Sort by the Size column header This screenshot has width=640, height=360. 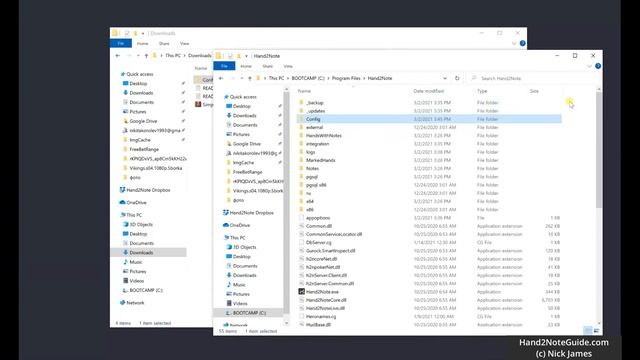coord(534,91)
